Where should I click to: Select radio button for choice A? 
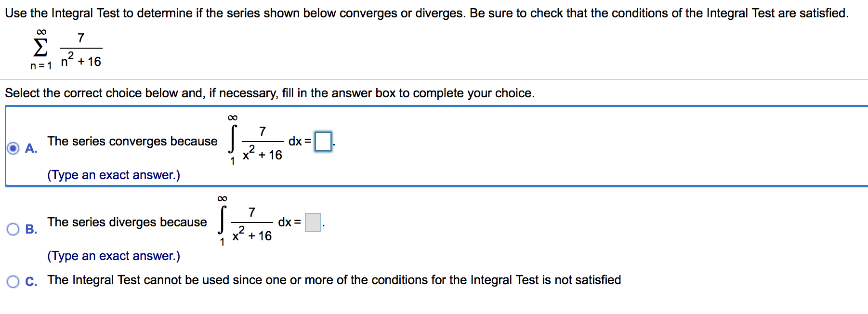pos(13,148)
